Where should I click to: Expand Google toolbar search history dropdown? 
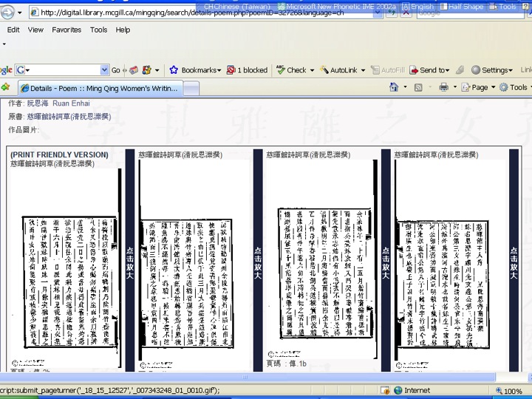(x=104, y=70)
